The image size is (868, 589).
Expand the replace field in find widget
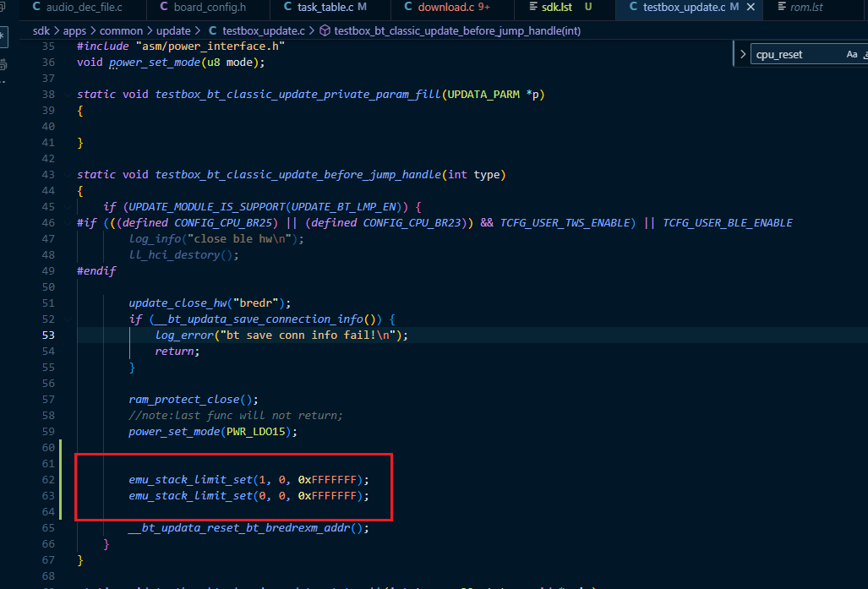click(743, 54)
